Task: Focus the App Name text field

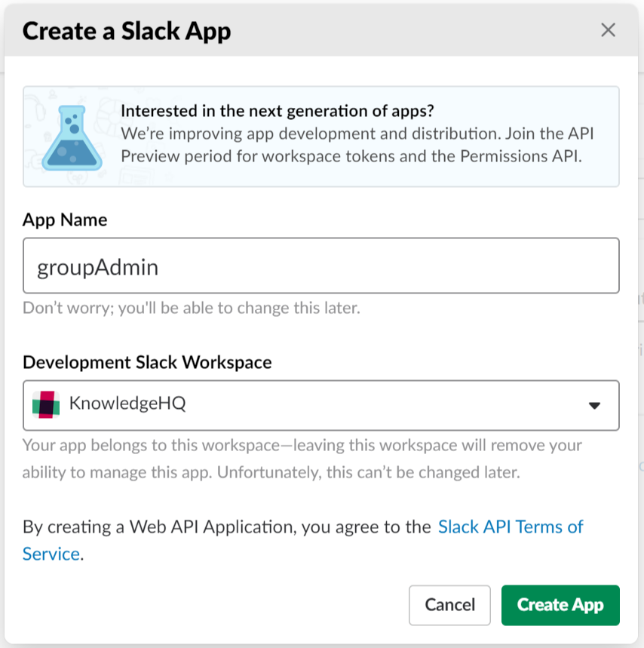Action: [x=320, y=266]
